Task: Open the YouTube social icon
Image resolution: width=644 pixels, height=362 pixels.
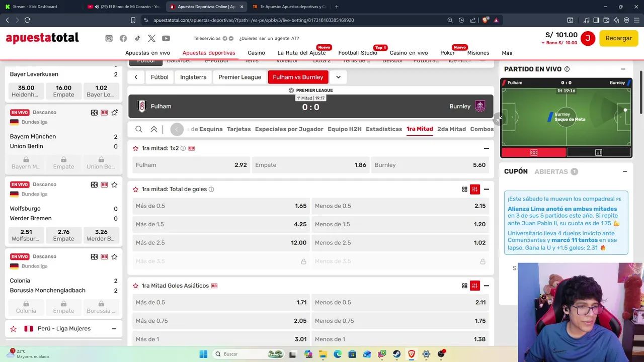Action: (x=166, y=38)
